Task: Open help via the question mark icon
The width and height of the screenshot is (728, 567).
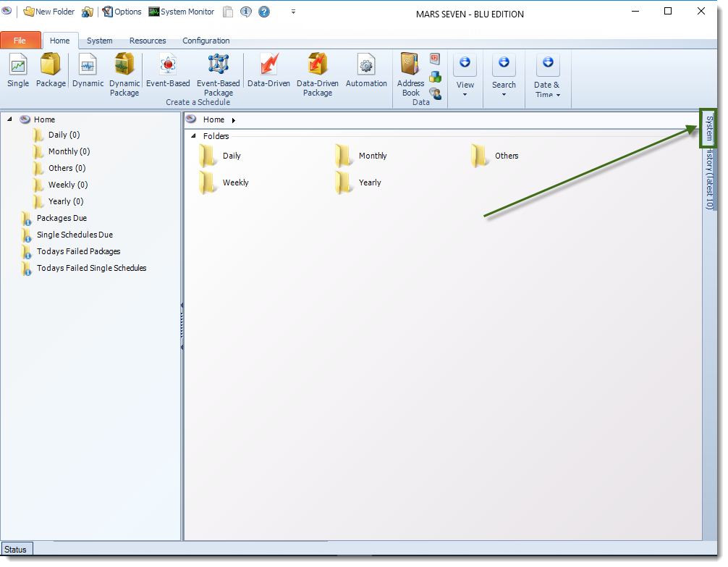Action: [264, 12]
